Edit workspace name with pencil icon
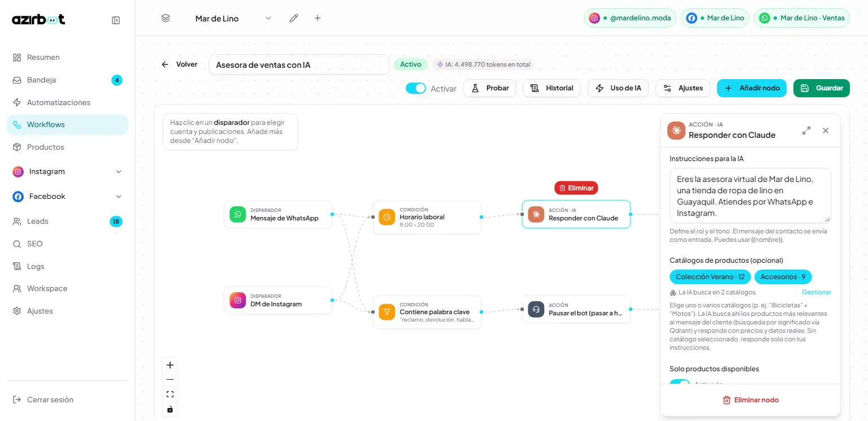The height and width of the screenshot is (421, 868). point(294,18)
